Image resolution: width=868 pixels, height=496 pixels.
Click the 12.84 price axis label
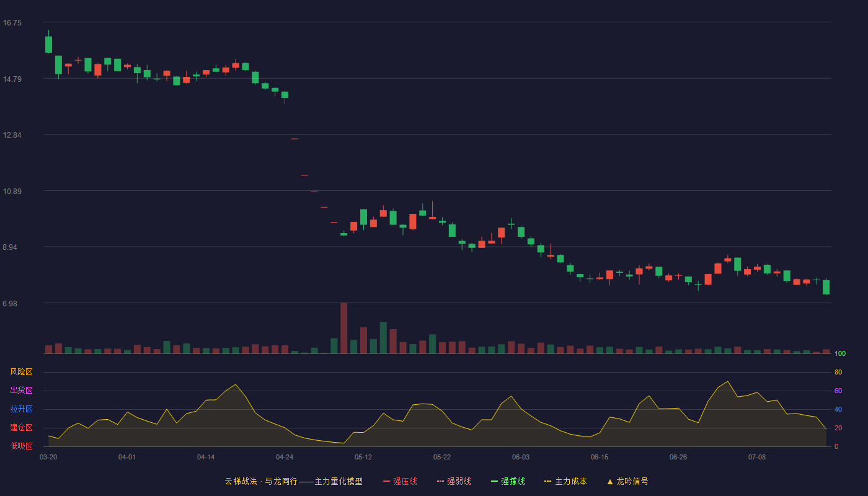click(x=12, y=135)
